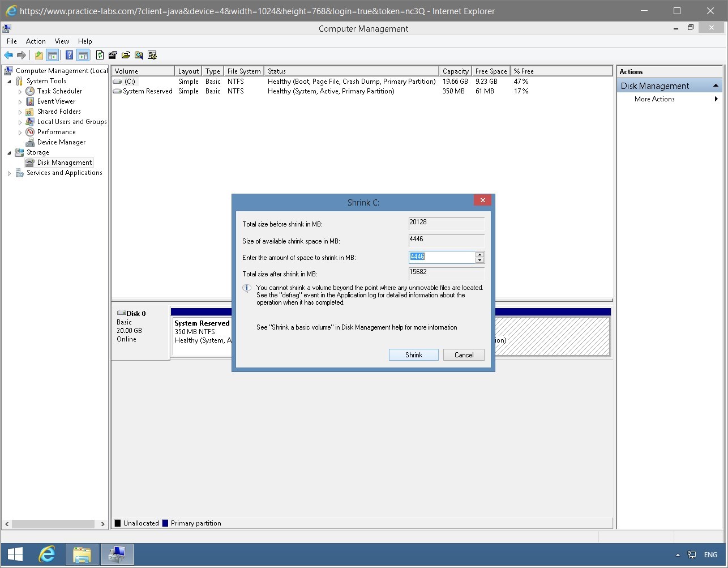Viewport: 728px width, 568px height.
Task: Select the Disk Management tree node
Action: (x=63, y=163)
